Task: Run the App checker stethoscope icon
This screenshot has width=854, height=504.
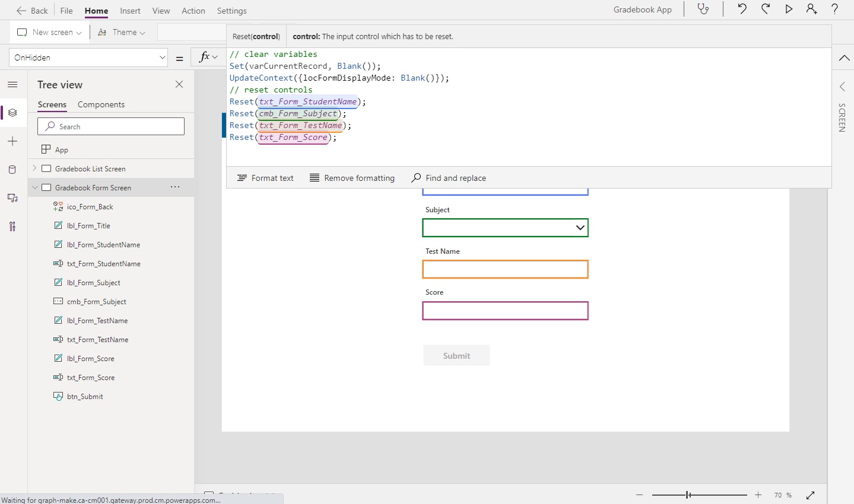Action: pos(703,9)
